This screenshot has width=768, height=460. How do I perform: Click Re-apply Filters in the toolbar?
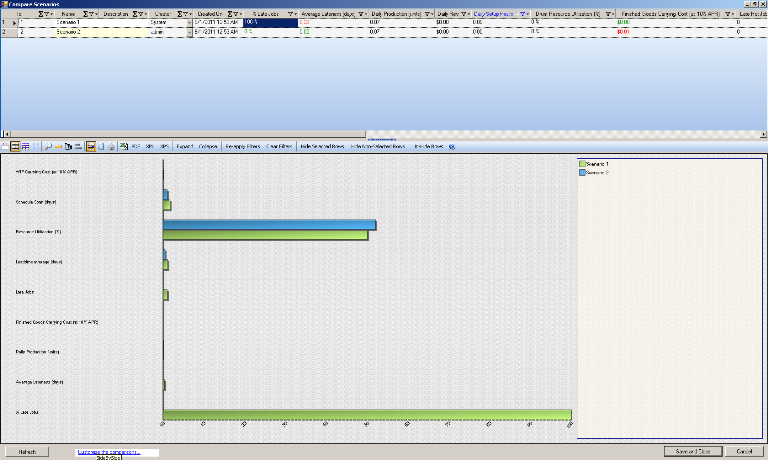click(243, 146)
